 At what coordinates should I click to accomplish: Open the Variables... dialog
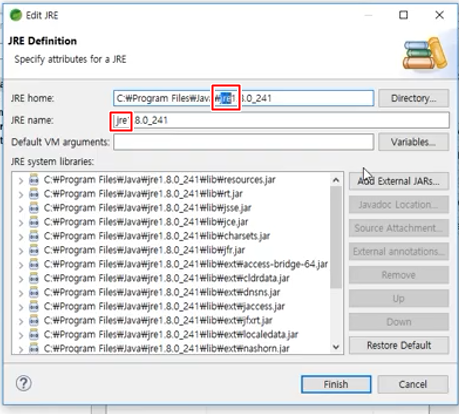414,142
